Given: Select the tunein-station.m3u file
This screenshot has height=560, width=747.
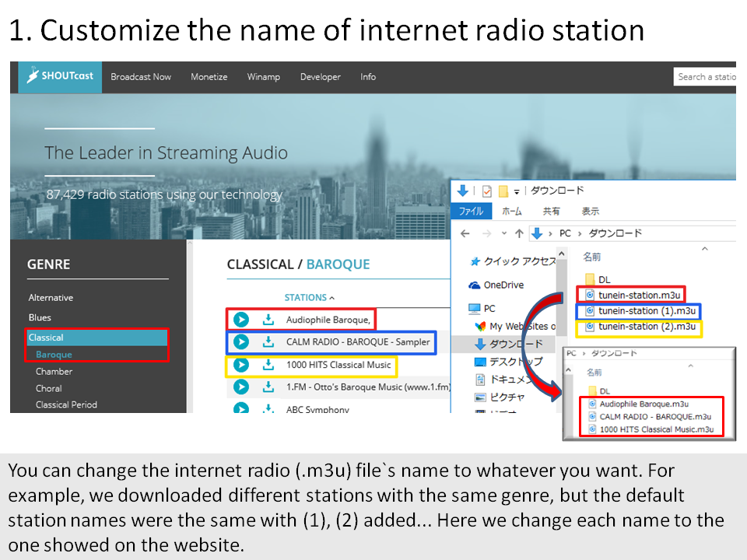Looking at the screenshot, I should coord(633,295).
